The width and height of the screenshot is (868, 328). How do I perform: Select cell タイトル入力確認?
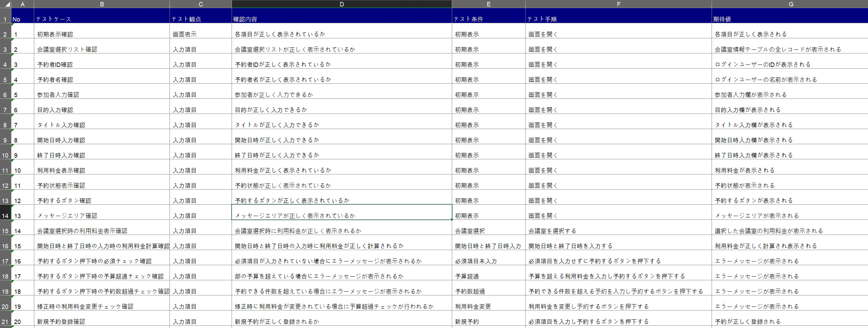[x=102, y=121]
